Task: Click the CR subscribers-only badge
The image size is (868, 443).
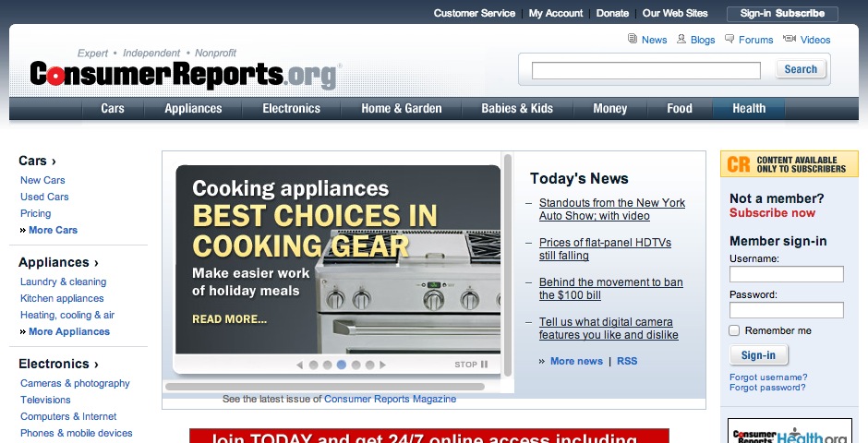Action: point(789,164)
